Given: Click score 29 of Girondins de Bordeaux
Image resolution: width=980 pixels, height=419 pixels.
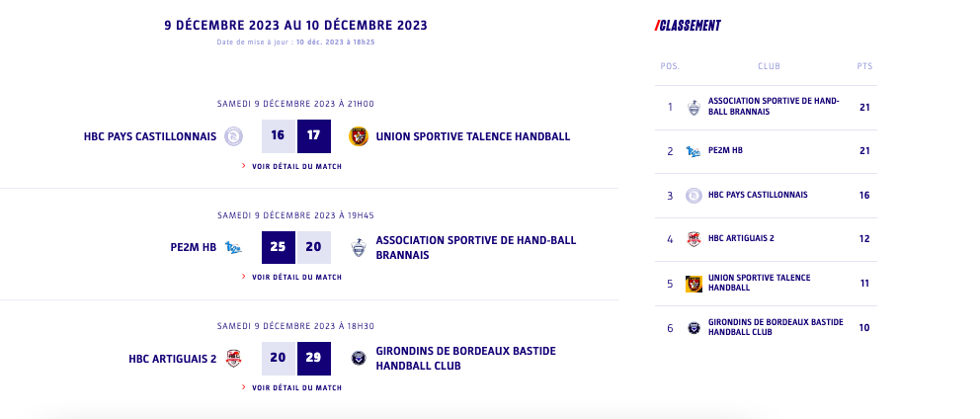Looking at the screenshot, I should (x=314, y=358).
